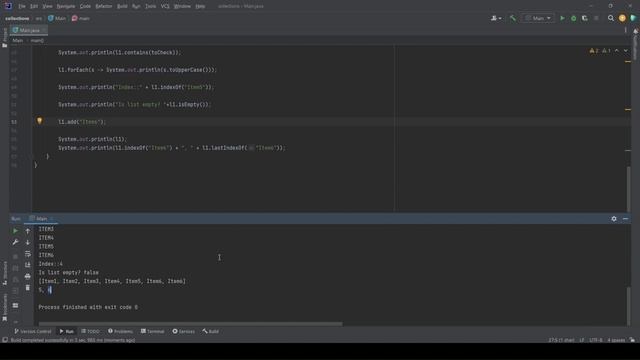Viewport: 640px width, 360px height.
Task: Click the wrench icon in Run panel
Action: (x=15, y=242)
